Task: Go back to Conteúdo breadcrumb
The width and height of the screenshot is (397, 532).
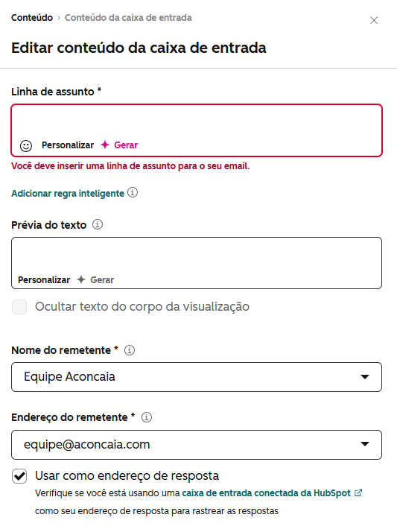Action: (32, 18)
